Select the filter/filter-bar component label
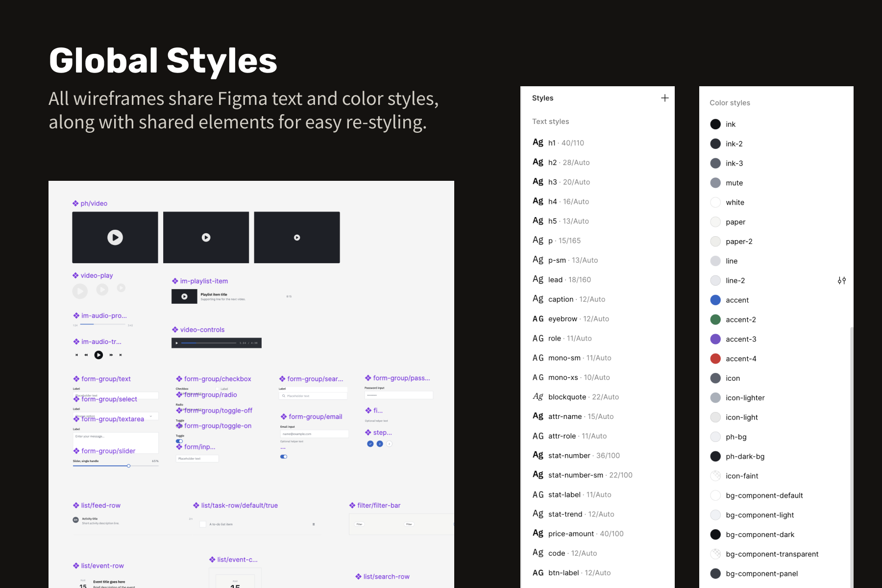This screenshot has width=882, height=588. click(375, 505)
